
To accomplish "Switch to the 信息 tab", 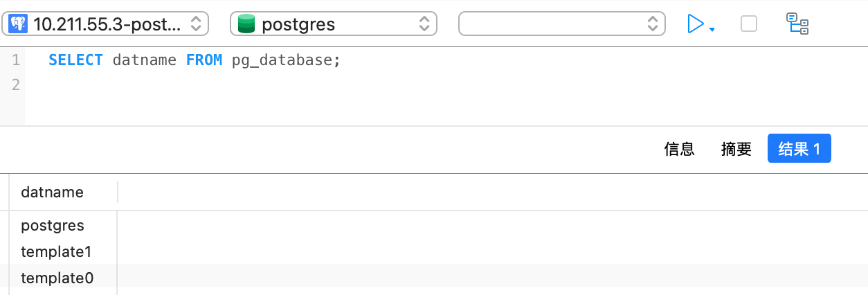I will click(679, 149).
